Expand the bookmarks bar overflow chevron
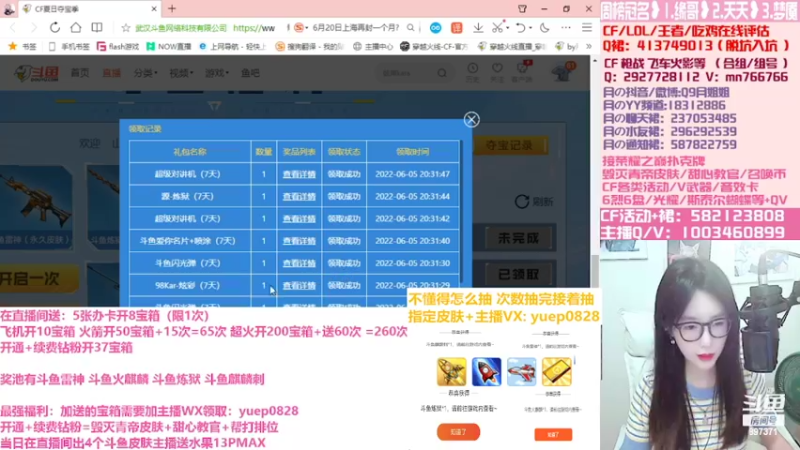800x450 pixels. click(x=588, y=46)
